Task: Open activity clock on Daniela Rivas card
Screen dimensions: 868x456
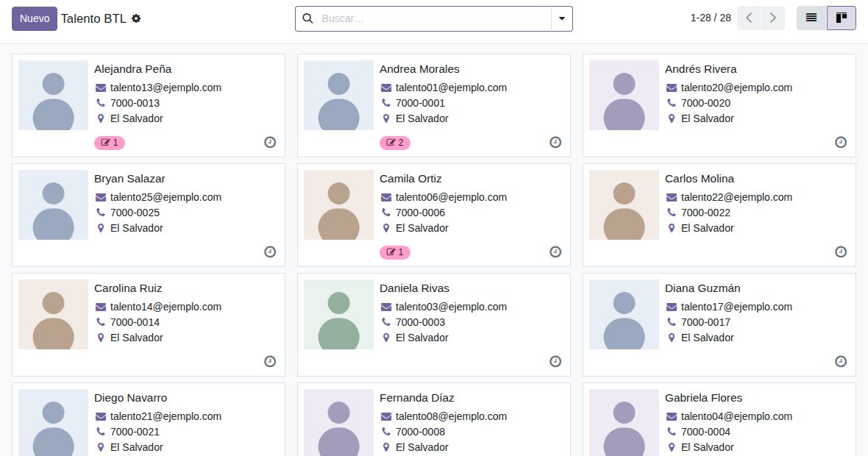Action: click(x=555, y=361)
